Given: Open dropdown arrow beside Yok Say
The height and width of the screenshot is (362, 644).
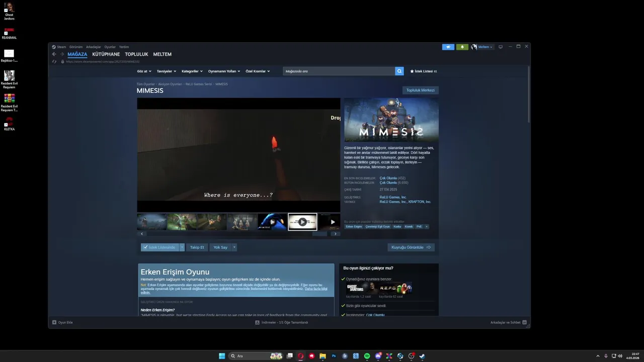Looking at the screenshot, I should 234,247.
